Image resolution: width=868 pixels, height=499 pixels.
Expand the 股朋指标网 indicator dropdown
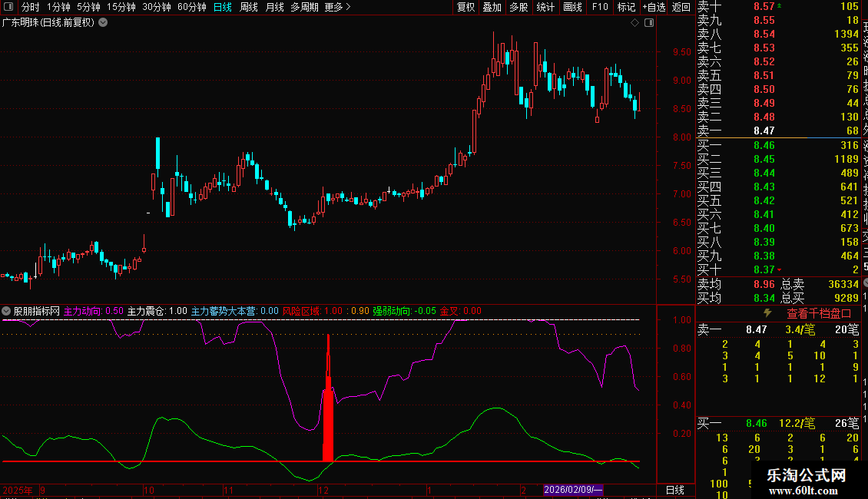pos(7,312)
